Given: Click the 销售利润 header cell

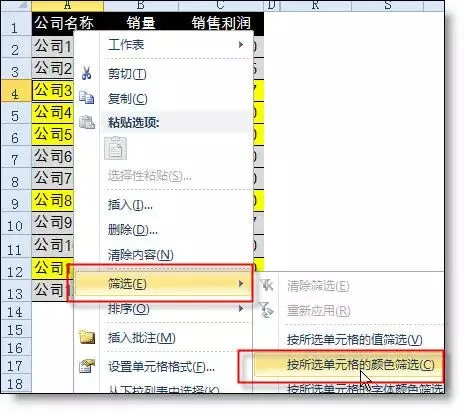Looking at the screenshot, I should coord(221,23).
